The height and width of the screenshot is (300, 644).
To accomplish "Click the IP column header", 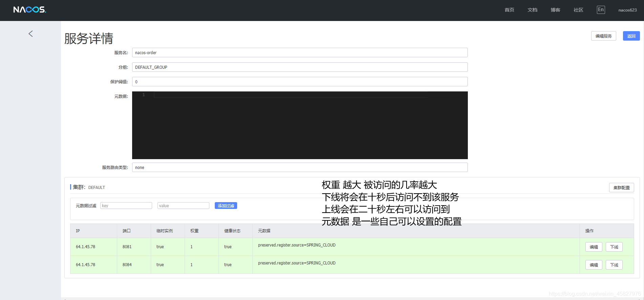I will pos(94,231).
